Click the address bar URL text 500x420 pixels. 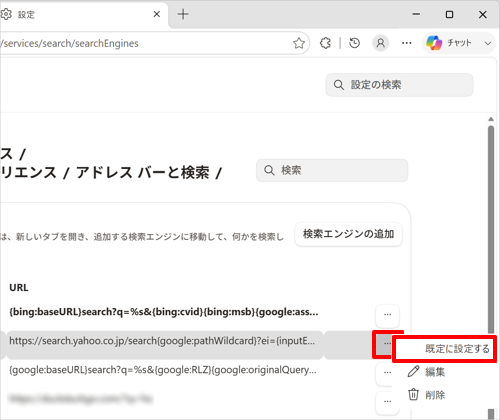tap(69, 43)
